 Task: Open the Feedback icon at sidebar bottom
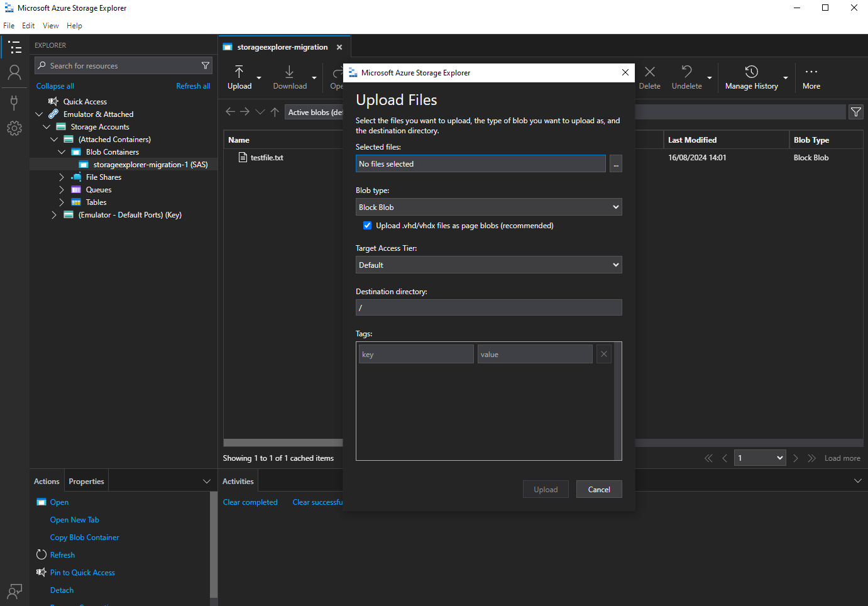coord(14,591)
